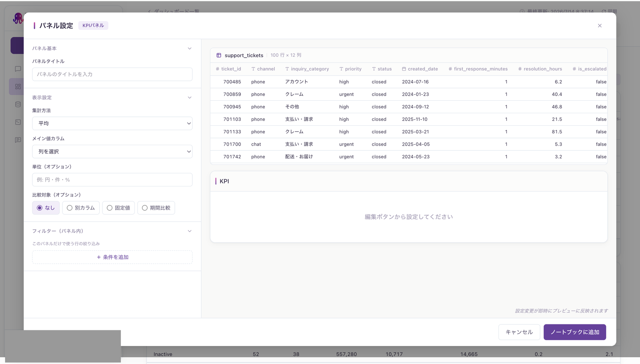Screen dimensions: 640x364
Task: Open the chat icon in left sidebar
Action: (18, 69)
